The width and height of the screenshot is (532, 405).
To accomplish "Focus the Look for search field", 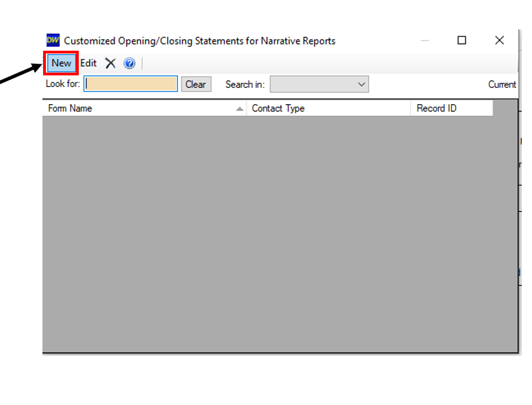I will point(131,84).
